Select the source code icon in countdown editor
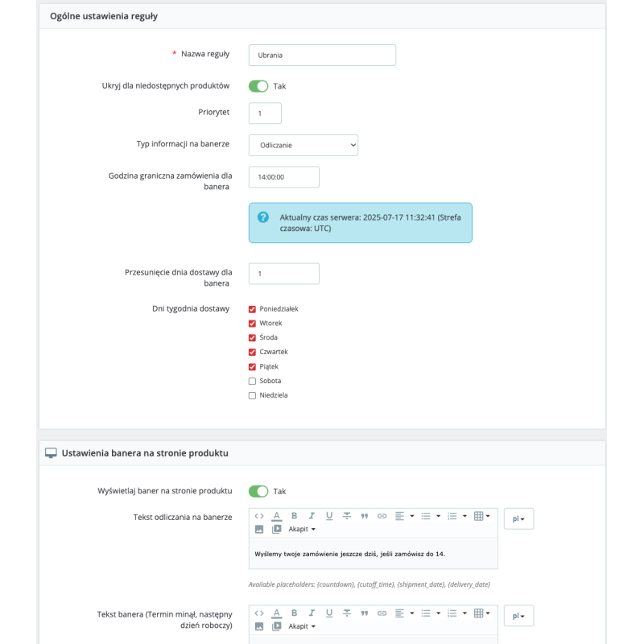Image resolution: width=644 pixels, height=644 pixels. (259, 516)
